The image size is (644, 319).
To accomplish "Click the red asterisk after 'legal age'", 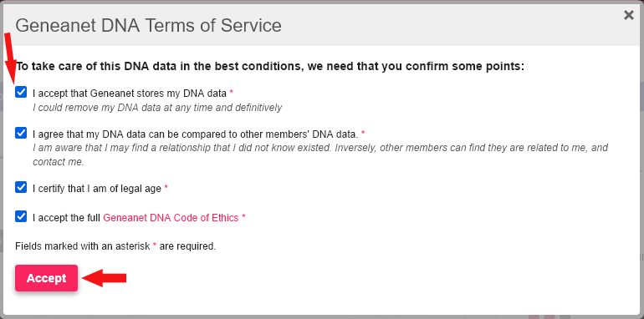I will pos(166,188).
